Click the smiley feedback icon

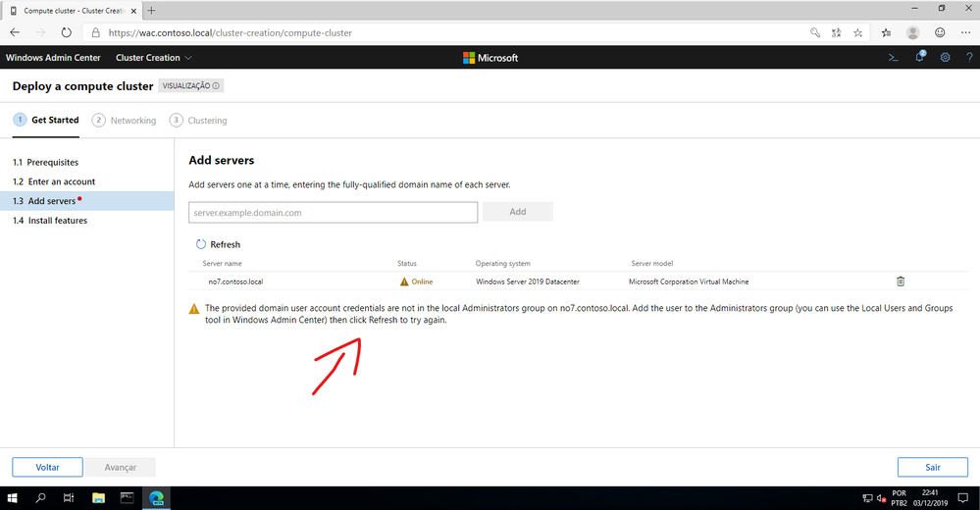point(940,32)
